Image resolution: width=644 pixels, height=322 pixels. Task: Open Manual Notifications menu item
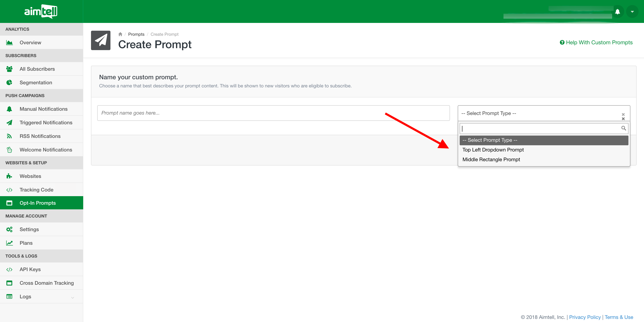[x=44, y=109]
